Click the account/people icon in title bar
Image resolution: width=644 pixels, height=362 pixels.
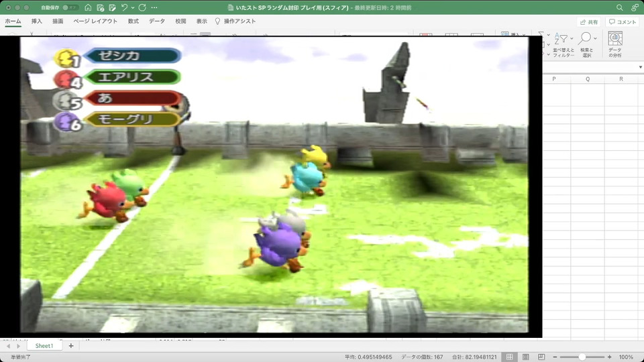(x=635, y=7)
